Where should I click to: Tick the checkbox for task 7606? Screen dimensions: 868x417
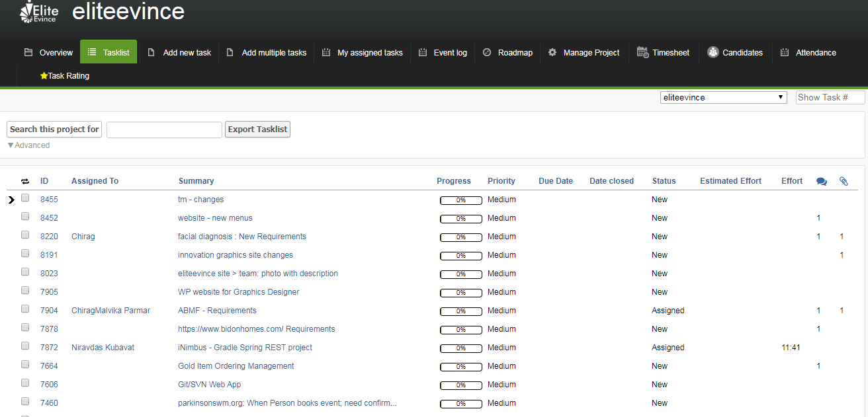pos(25,383)
